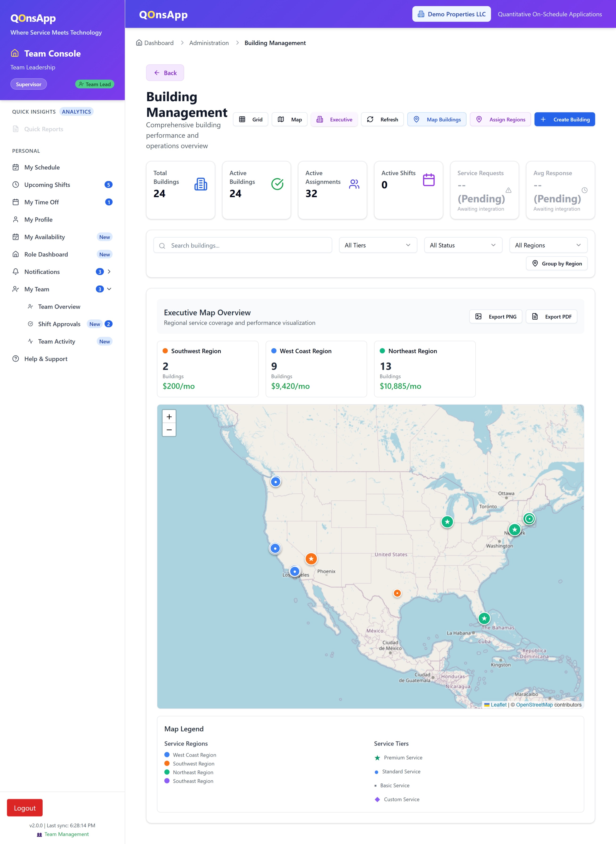Click the green star marker in Florida
This screenshot has width=616, height=844.
(x=484, y=618)
